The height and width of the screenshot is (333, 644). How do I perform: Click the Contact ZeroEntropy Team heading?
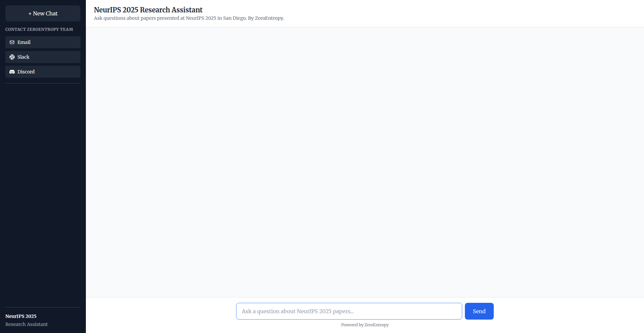pyautogui.click(x=39, y=30)
